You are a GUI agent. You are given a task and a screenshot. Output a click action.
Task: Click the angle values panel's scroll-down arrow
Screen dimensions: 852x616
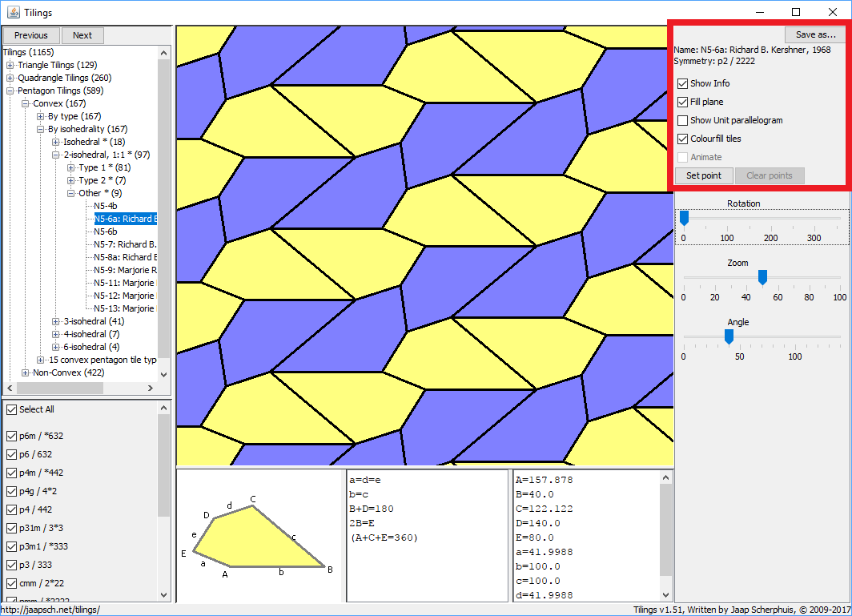point(665,595)
